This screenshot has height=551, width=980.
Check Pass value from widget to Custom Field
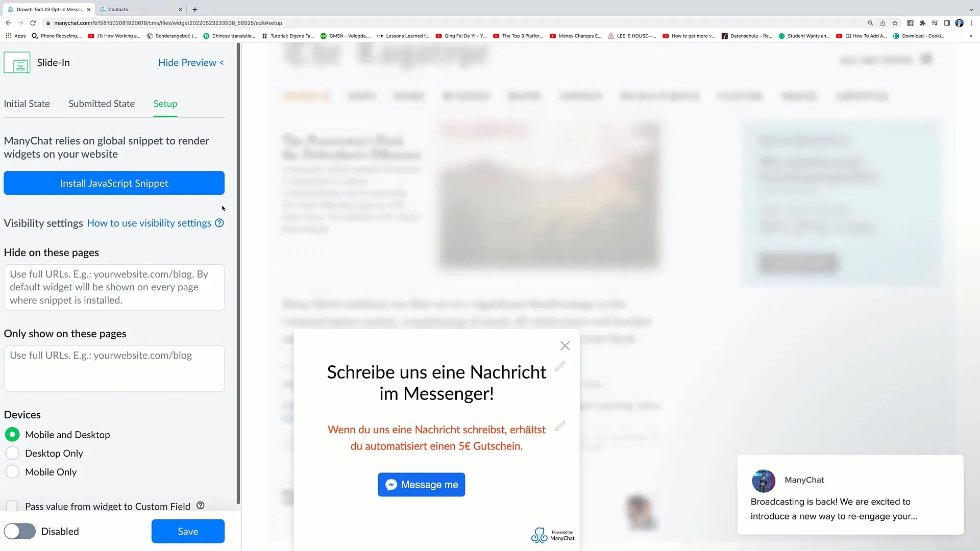tap(12, 506)
